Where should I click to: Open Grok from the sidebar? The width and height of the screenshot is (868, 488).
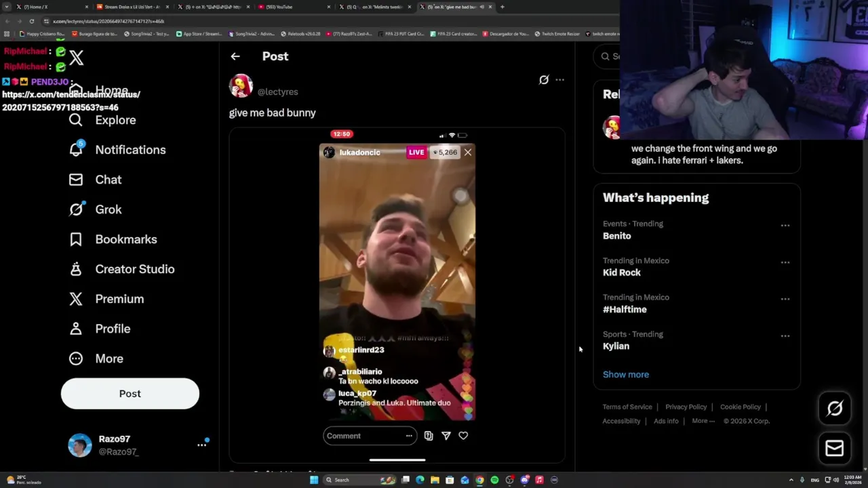click(95, 209)
